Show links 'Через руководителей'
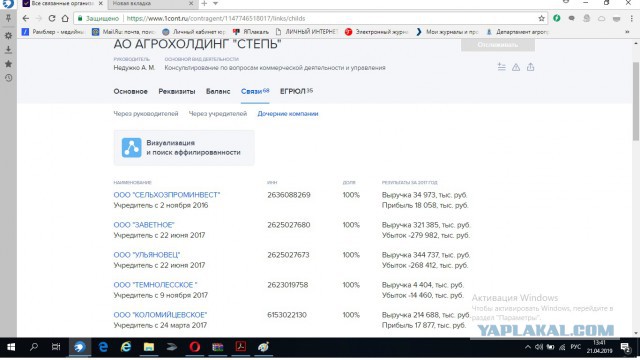Image resolution: width=640 pixels, height=360 pixels. [146, 114]
